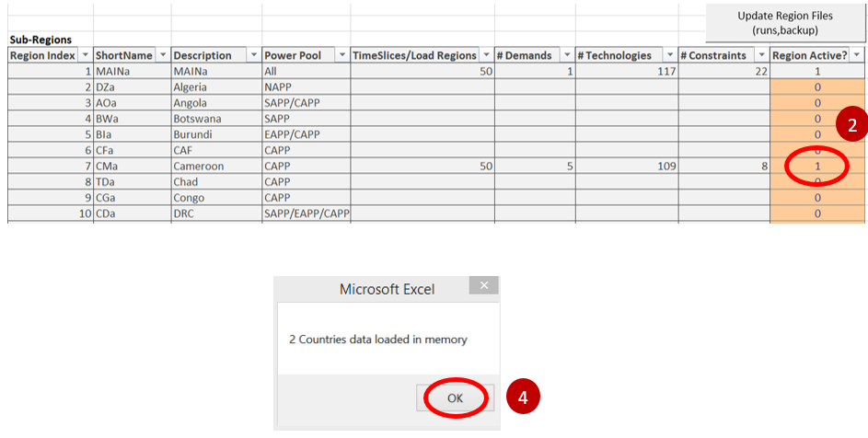Image resolution: width=868 pixels, height=438 pixels.
Task: Open the Description column filter dropdown
Action: coord(253,55)
